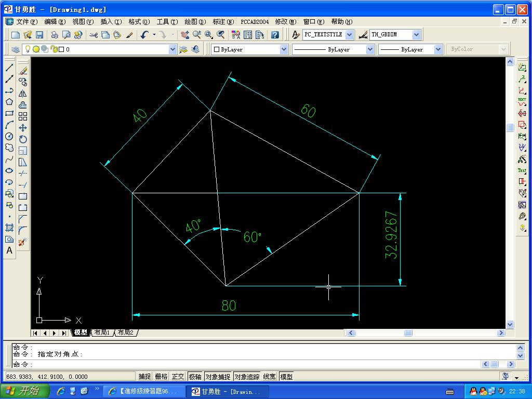Screen dimensions: 532x399
Task: Click the Print (plot) icon
Action: 54,35
